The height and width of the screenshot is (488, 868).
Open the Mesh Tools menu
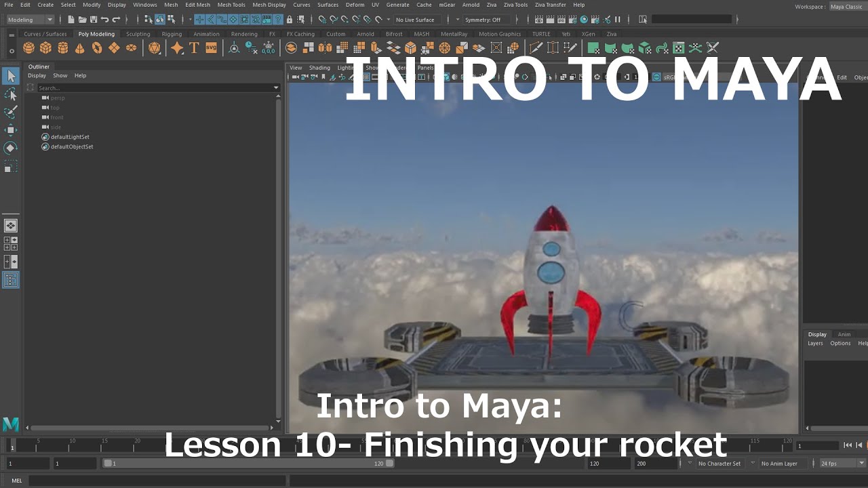tap(231, 5)
